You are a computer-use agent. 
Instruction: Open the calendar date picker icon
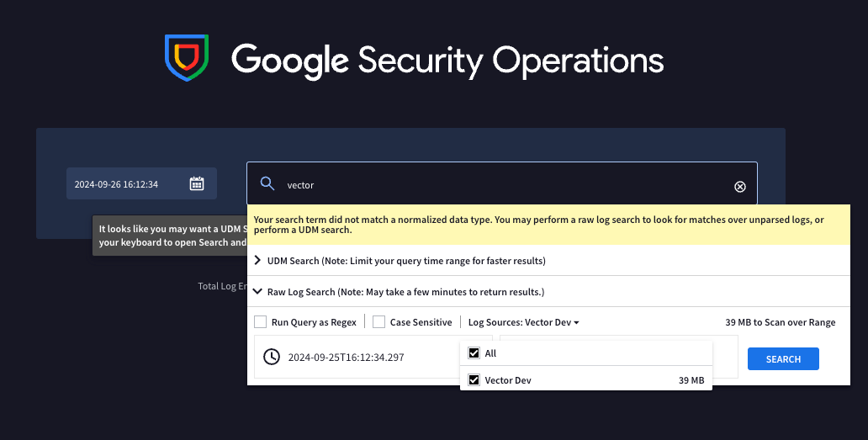coord(197,183)
